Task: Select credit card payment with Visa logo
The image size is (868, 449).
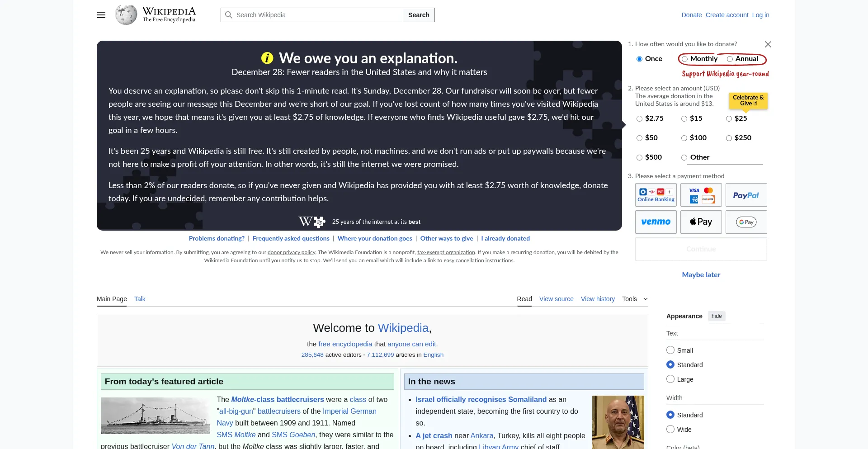Action: pos(701,195)
